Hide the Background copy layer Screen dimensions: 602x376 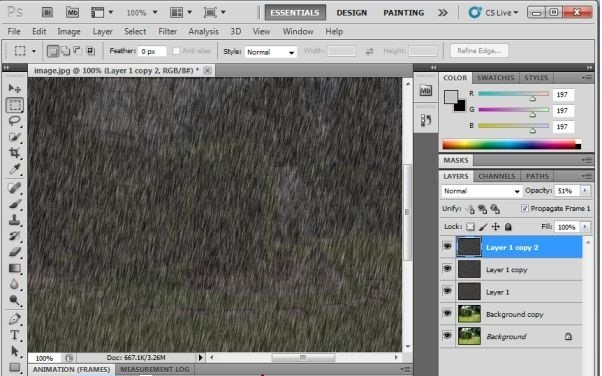(x=447, y=313)
